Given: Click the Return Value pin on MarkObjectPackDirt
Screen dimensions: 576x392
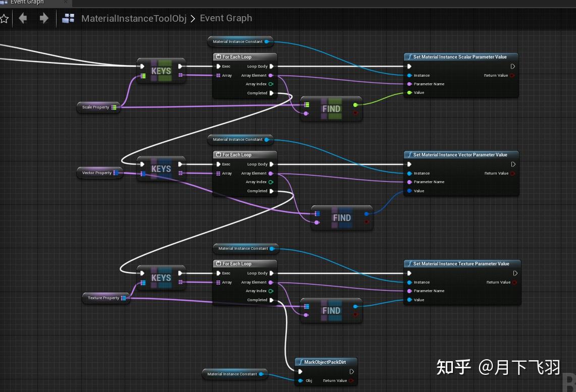Looking at the screenshot, I should (352, 380).
